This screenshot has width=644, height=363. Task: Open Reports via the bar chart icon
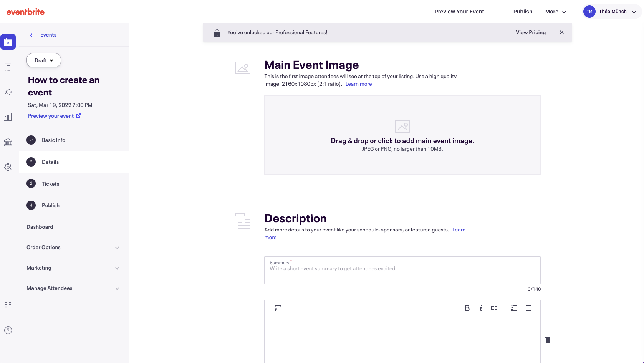[8, 117]
